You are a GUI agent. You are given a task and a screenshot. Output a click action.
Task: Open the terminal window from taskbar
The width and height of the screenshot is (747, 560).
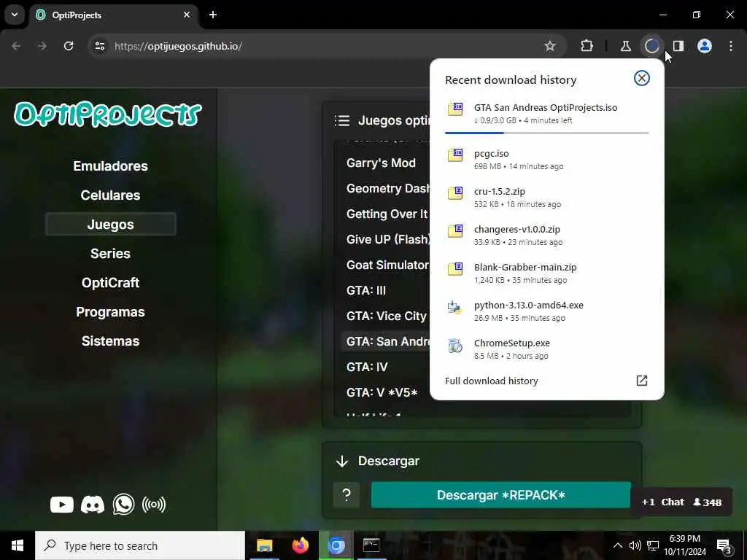point(371,545)
